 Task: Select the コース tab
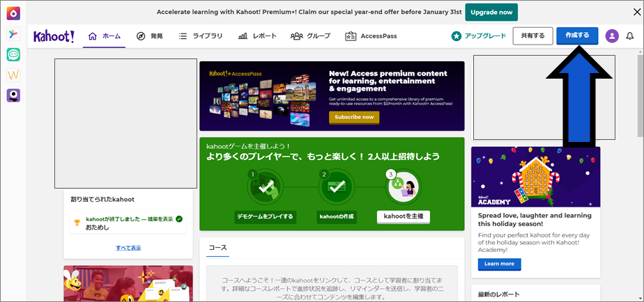tap(217, 248)
